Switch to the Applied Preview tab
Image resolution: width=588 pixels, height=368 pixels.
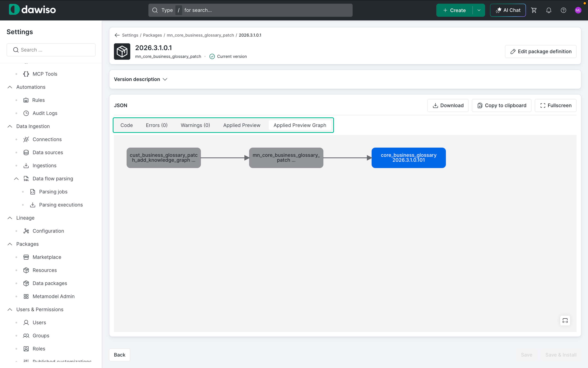242,125
